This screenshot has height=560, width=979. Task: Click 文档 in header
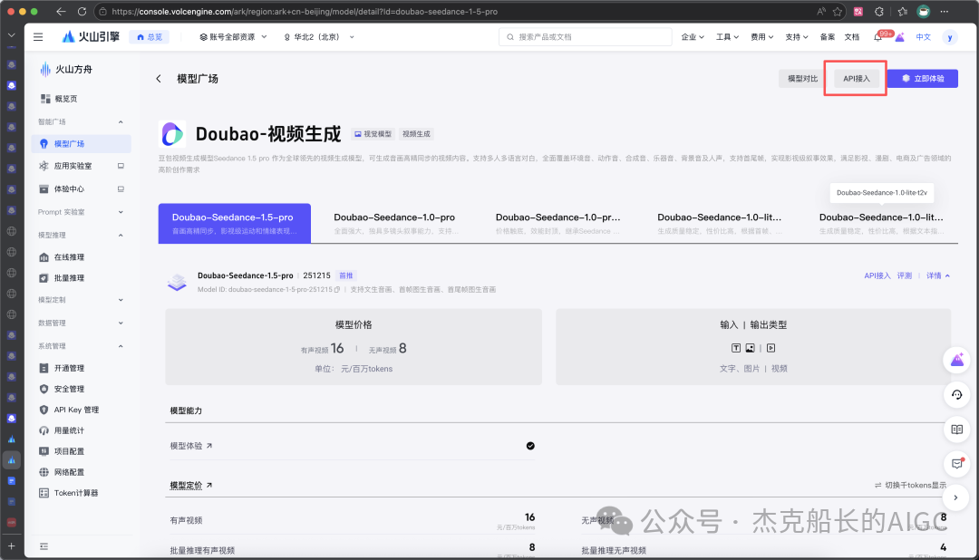pyautogui.click(x=851, y=37)
